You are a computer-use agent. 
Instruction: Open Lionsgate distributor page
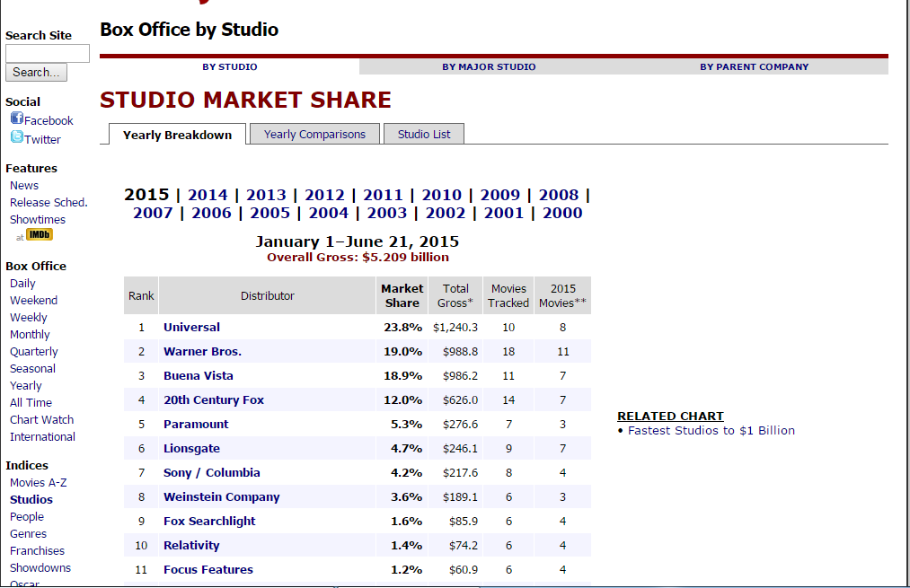click(x=191, y=449)
